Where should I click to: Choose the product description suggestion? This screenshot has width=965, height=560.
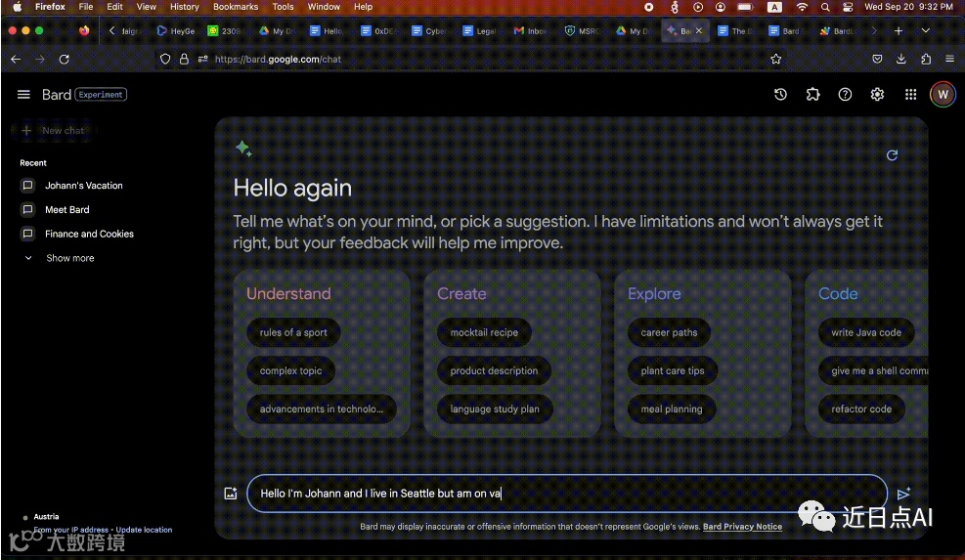[x=494, y=370]
